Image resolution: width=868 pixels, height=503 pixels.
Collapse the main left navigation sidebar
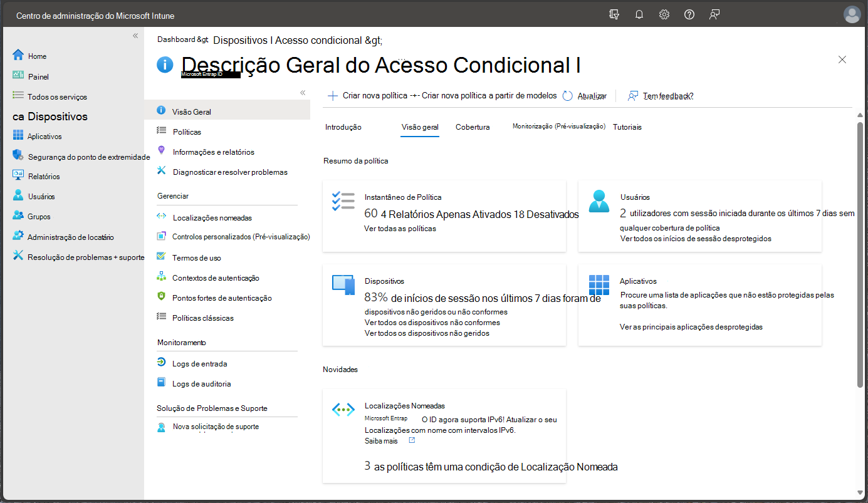[135, 36]
